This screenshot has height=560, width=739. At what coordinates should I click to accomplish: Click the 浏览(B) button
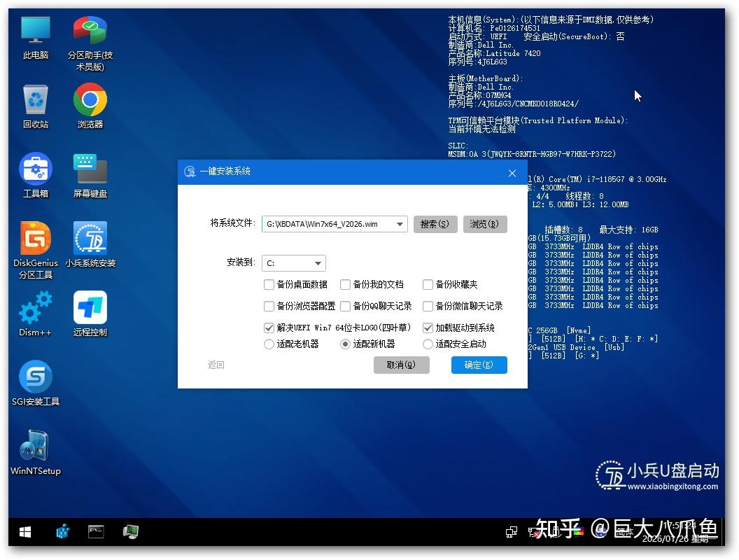(484, 224)
